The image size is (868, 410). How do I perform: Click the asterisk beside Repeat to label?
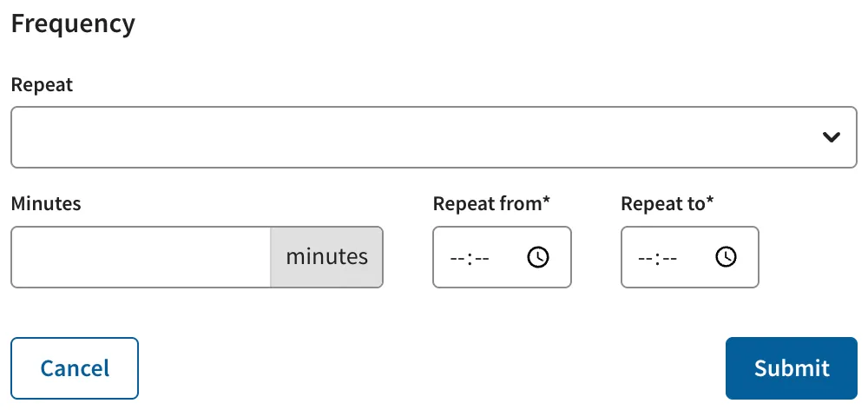point(710,202)
